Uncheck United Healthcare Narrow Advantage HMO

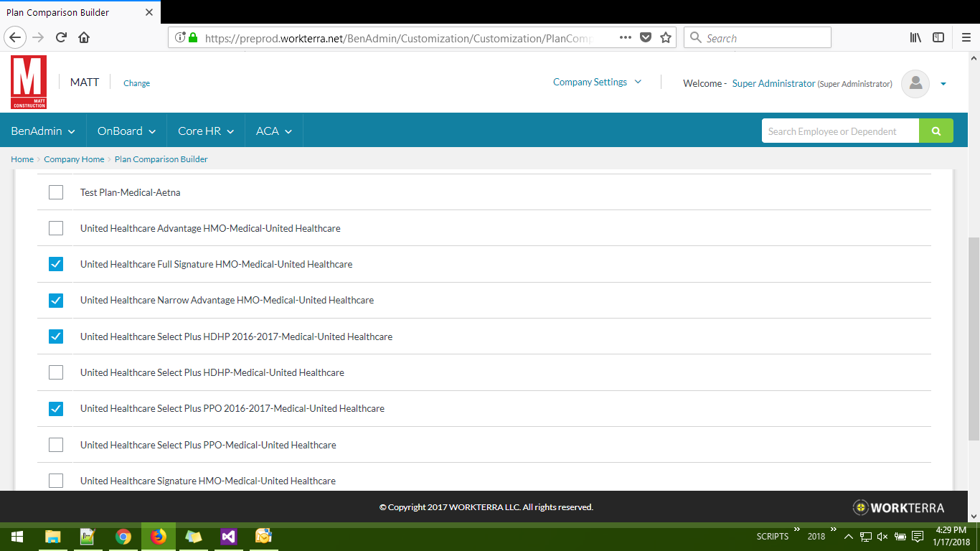tap(56, 300)
